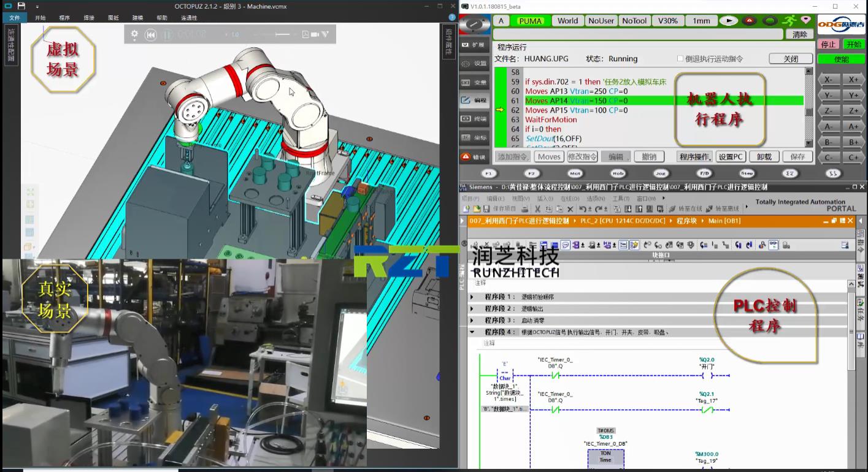Click 清除 to clear message bar
Viewport: 868px width, 472px height.
click(x=799, y=34)
